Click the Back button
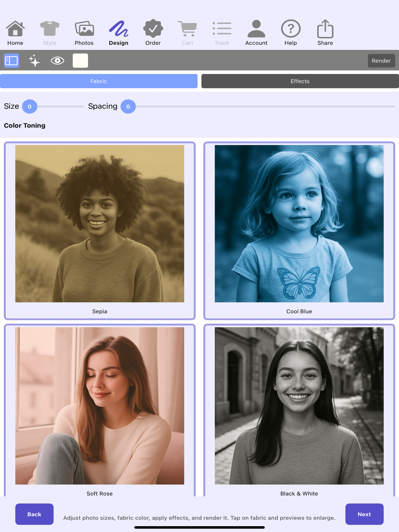Viewport: 399px width, 532px height. 34,514
